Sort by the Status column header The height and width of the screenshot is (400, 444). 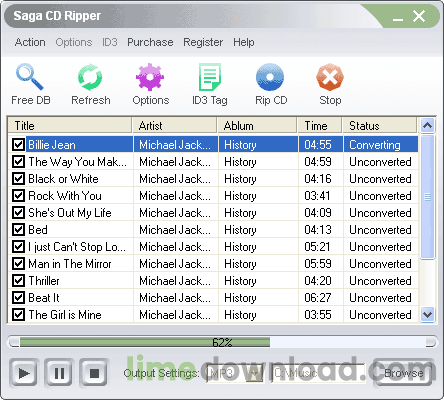380,126
